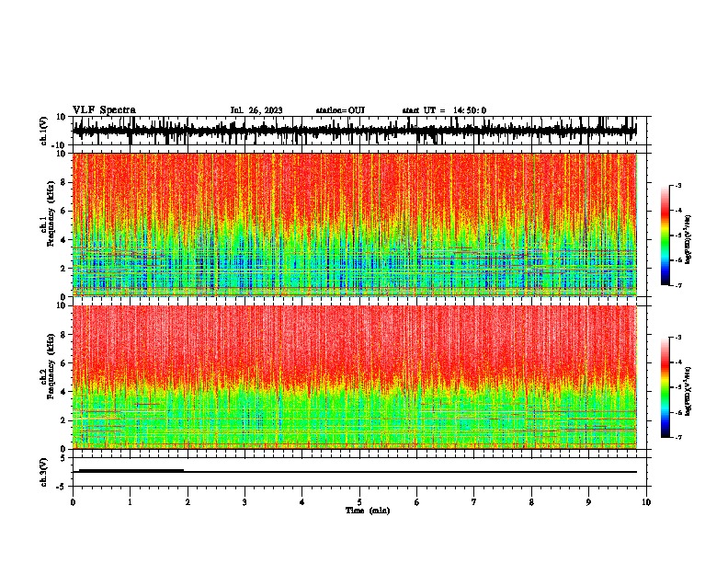This screenshot has width=728, height=563.
Task: Click the "VLF Spectra" plot title
Action: 104,110
